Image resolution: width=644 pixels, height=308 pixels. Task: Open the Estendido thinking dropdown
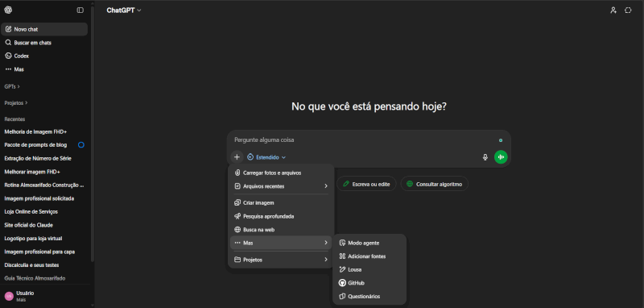[x=266, y=157]
